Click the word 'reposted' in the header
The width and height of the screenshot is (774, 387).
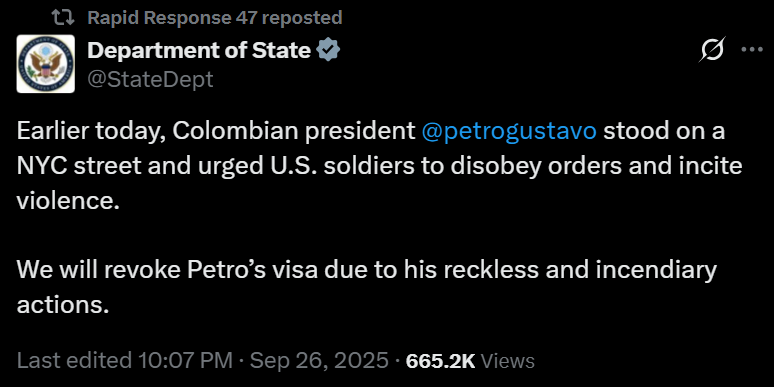300,18
